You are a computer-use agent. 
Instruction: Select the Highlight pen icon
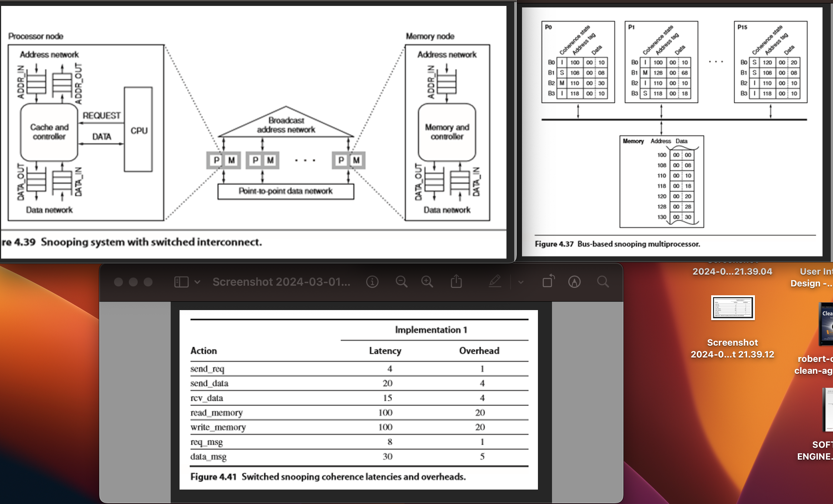click(495, 282)
